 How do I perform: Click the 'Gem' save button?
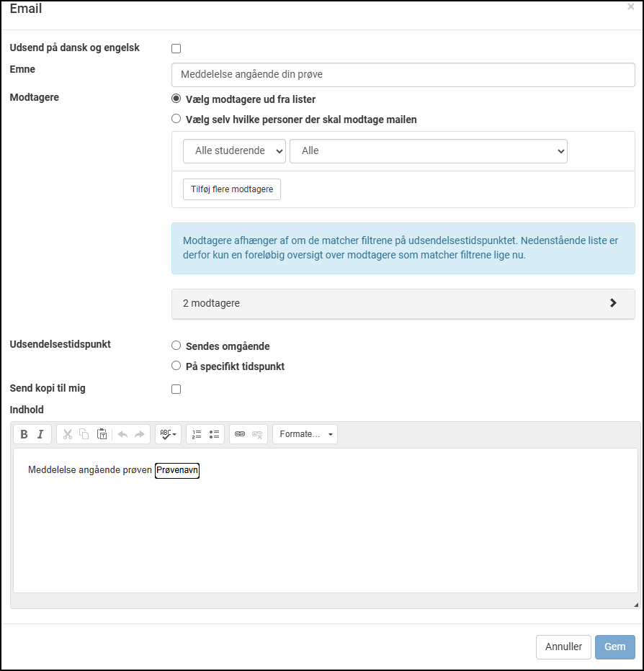[x=614, y=647]
